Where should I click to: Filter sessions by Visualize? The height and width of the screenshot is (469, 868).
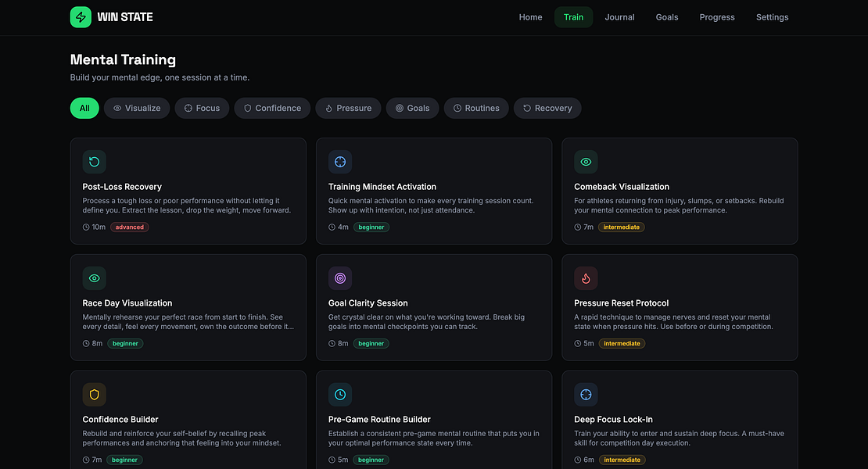point(137,108)
